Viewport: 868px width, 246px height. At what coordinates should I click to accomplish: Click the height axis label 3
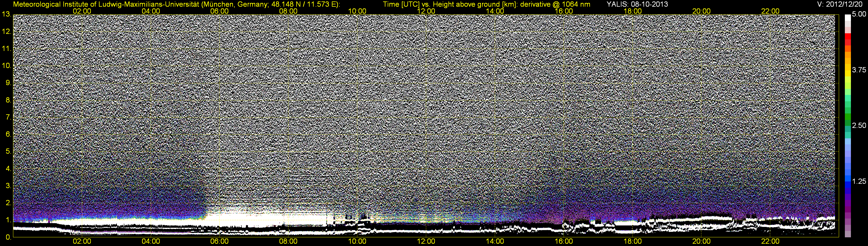point(8,186)
